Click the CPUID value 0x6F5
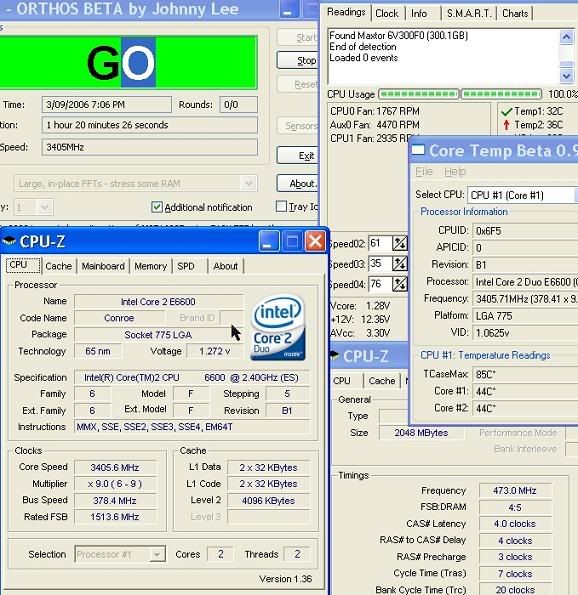578x595 pixels. click(526, 231)
